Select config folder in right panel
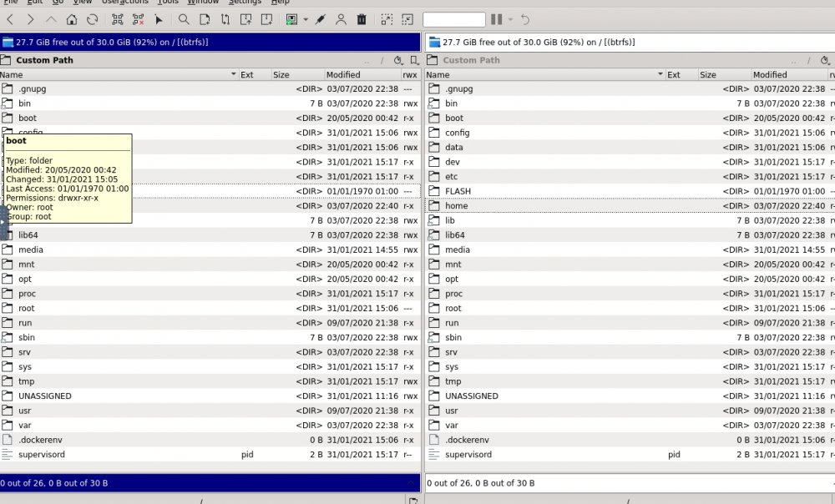835x504 pixels. coord(630,133)
